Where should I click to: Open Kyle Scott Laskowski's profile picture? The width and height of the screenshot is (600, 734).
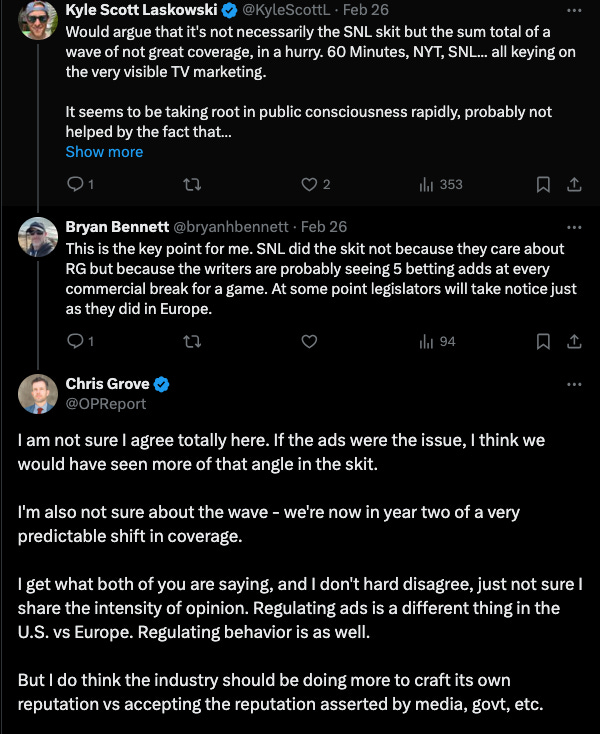(38, 20)
